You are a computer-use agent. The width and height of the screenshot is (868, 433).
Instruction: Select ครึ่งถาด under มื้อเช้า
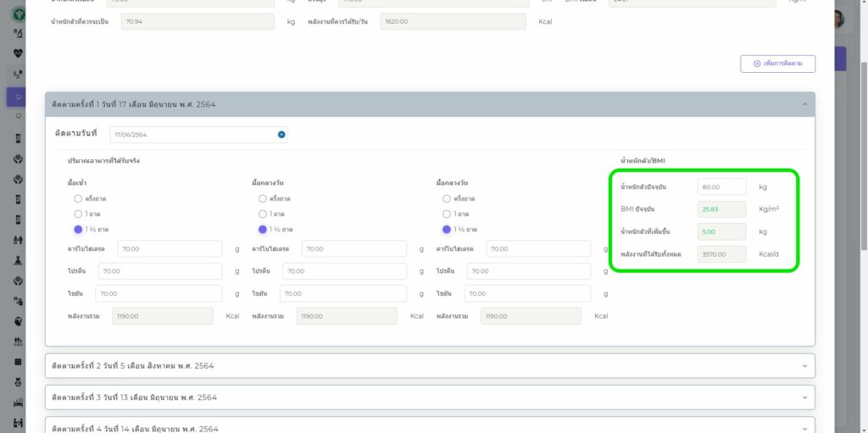(x=78, y=198)
